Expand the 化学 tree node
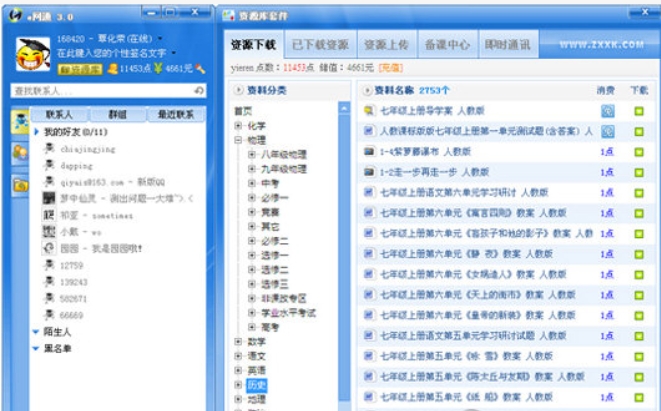 [x=238, y=125]
